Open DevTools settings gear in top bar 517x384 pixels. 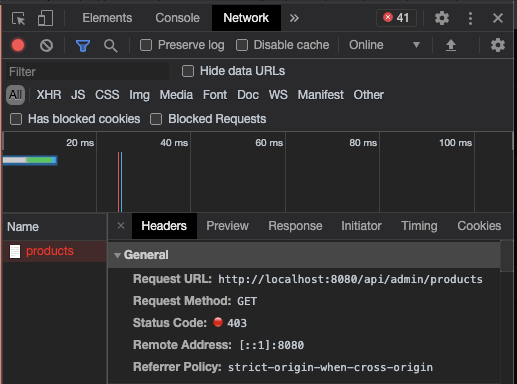(x=442, y=18)
